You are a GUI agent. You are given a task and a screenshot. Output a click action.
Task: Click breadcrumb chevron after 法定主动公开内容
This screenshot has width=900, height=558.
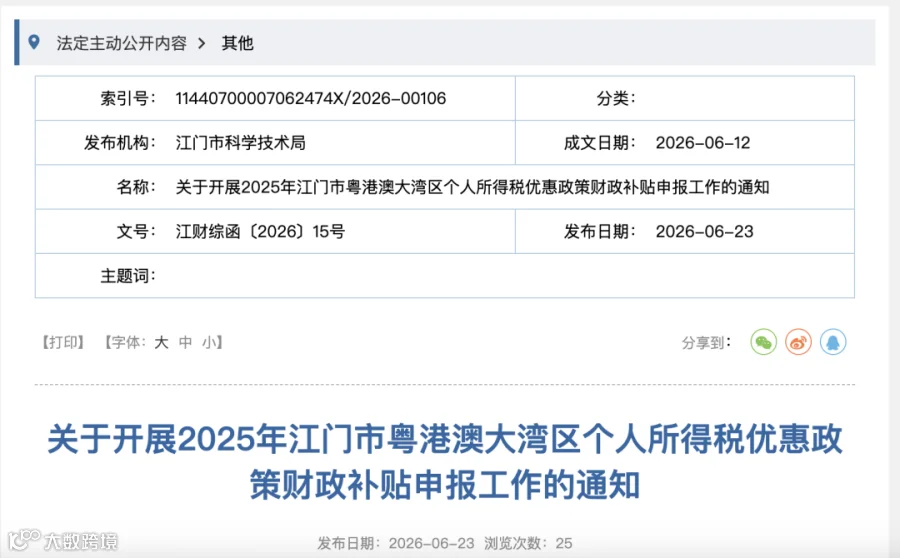pyautogui.click(x=201, y=43)
